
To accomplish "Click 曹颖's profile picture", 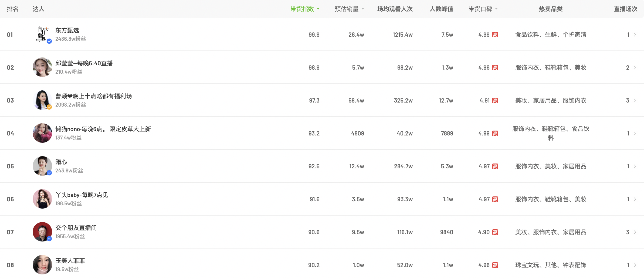I will (42, 100).
